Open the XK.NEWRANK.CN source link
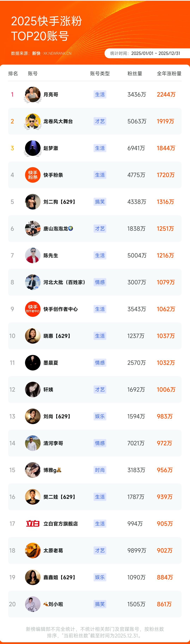 point(57,53)
